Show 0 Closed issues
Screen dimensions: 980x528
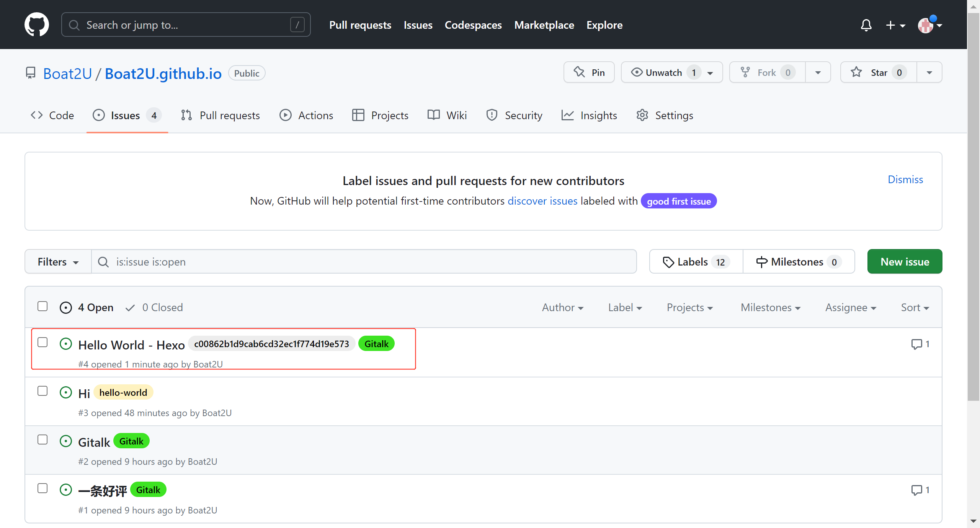[154, 308]
